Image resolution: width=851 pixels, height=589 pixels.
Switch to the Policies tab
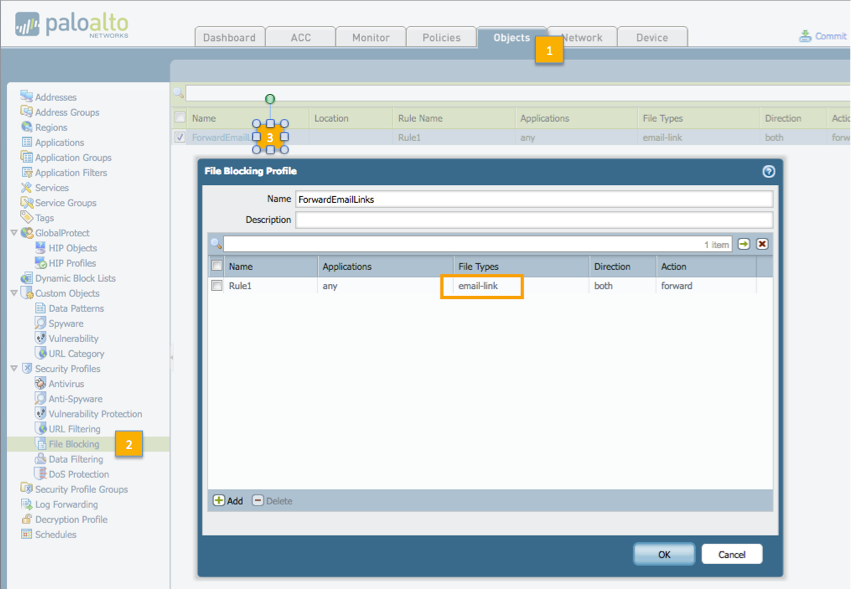[x=441, y=37]
